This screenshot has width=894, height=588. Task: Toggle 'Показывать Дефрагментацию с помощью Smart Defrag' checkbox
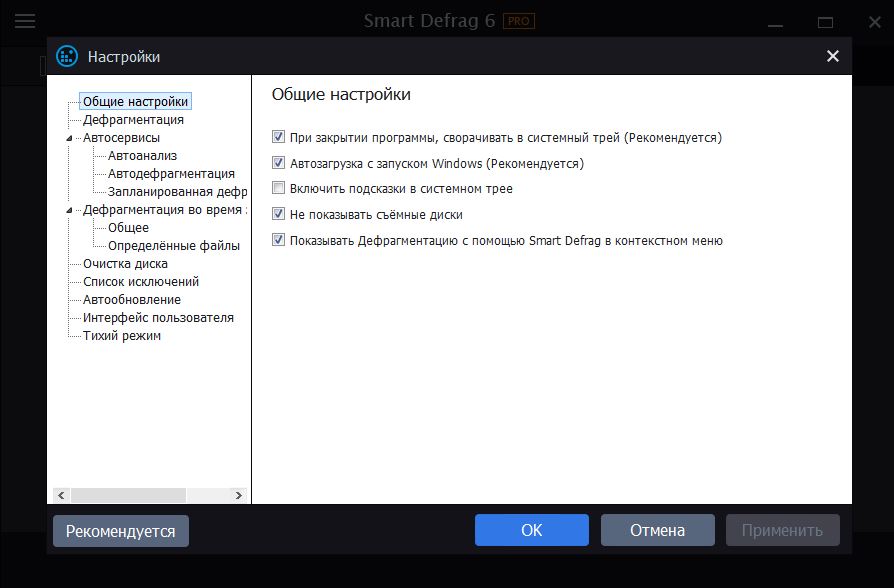[278, 240]
